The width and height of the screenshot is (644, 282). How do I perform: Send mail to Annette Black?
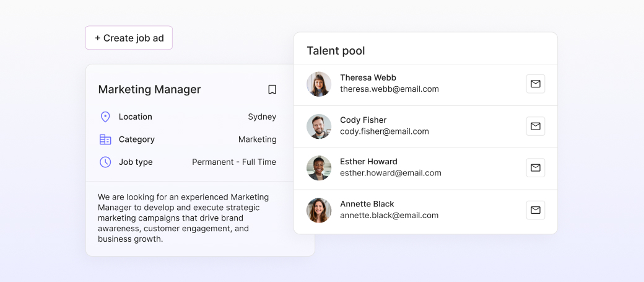click(536, 210)
